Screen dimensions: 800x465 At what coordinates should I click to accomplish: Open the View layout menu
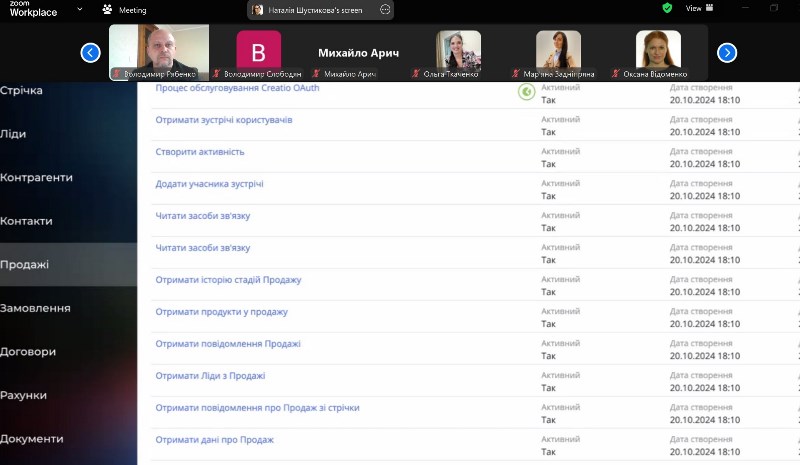699,8
